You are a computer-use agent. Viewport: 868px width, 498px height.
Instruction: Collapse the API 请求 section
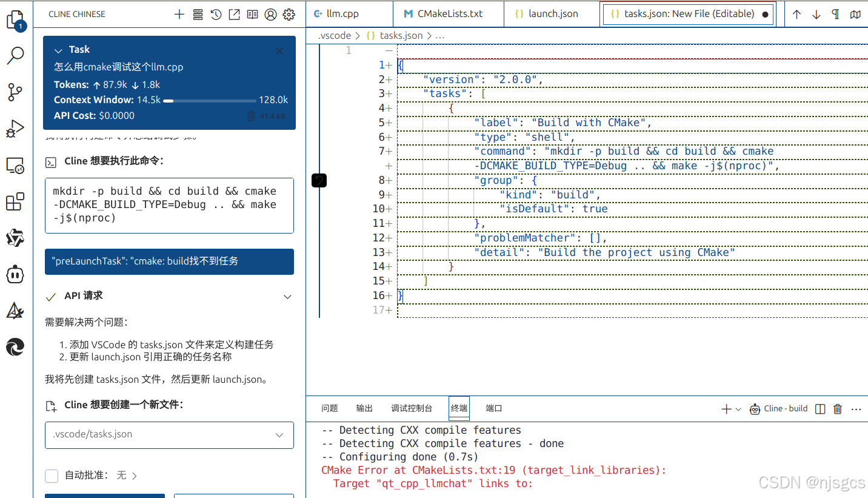(287, 297)
